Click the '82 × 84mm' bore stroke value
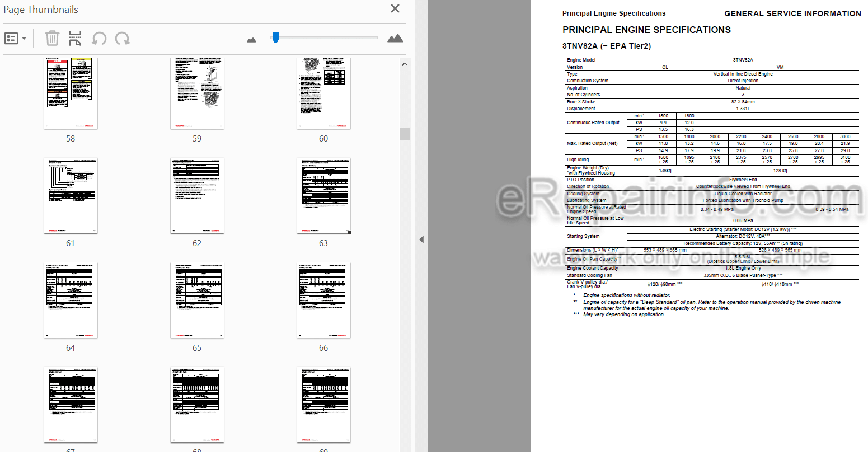This screenshot has width=868, height=452. point(743,102)
